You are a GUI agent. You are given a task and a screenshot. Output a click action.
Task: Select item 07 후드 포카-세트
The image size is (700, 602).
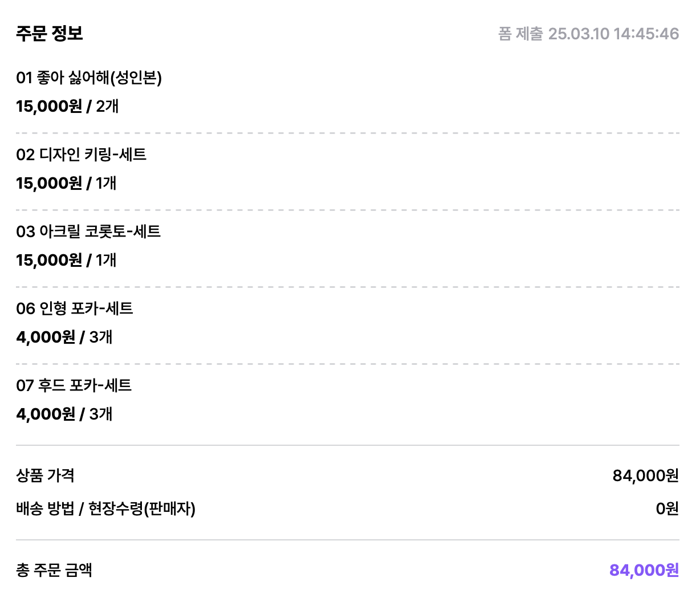[74, 385]
